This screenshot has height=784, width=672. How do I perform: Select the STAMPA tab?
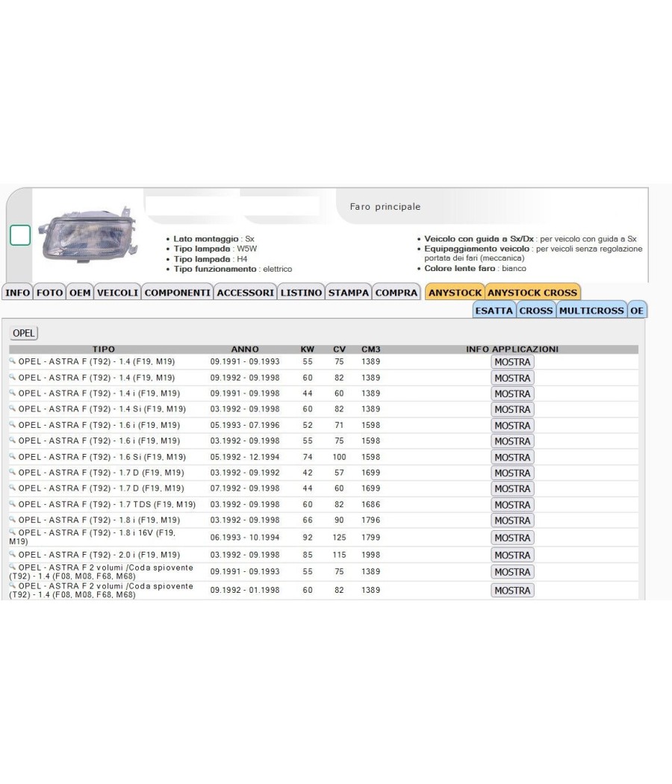(349, 293)
